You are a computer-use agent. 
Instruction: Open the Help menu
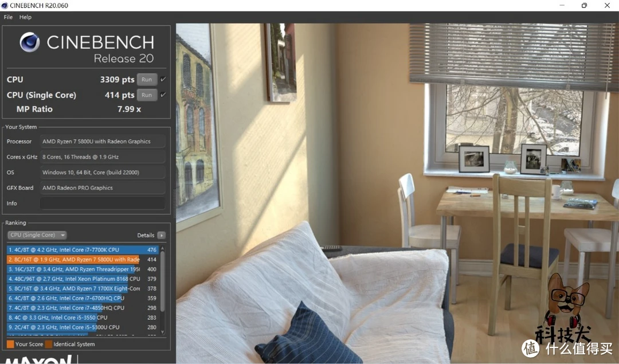[x=25, y=17]
